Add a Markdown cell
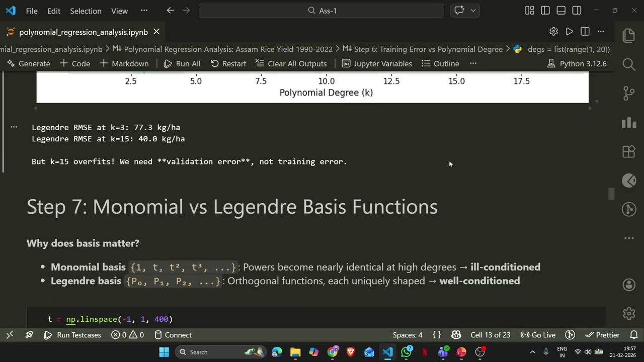This screenshot has height=362, width=644. tap(124, 63)
